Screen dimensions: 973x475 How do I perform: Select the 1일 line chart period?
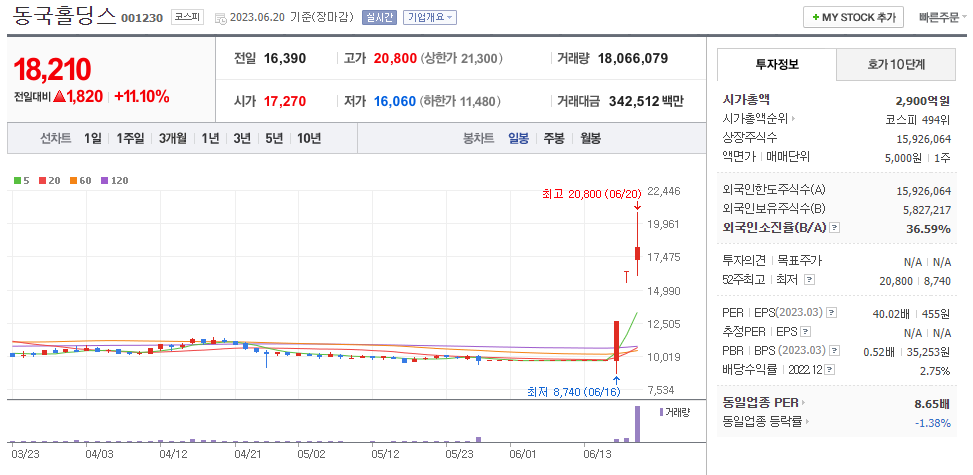point(92,138)
